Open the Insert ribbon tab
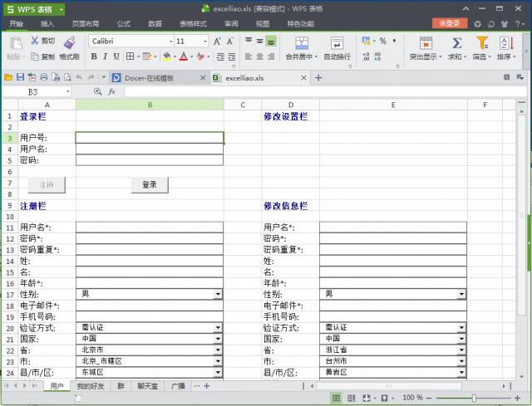The width and height of the screenshot is (532, 406). (47, 24)
